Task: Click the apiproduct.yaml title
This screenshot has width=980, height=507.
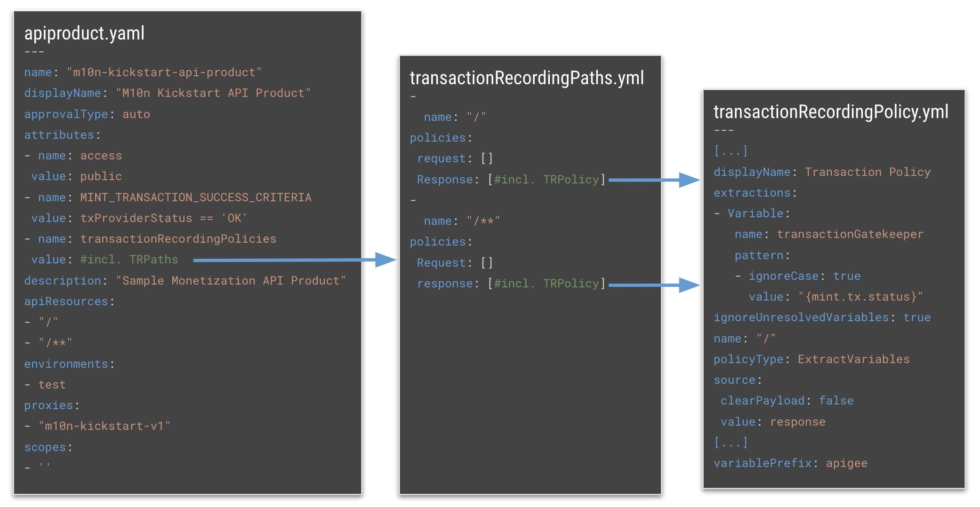Action: coord(84,34)
